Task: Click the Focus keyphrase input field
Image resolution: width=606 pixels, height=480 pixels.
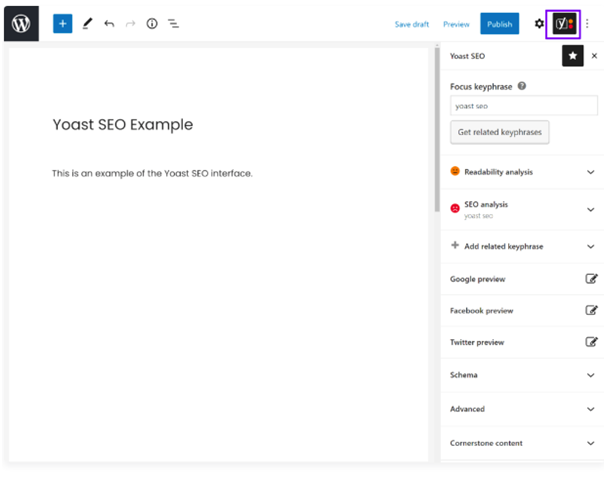Action: click(524, 106)
